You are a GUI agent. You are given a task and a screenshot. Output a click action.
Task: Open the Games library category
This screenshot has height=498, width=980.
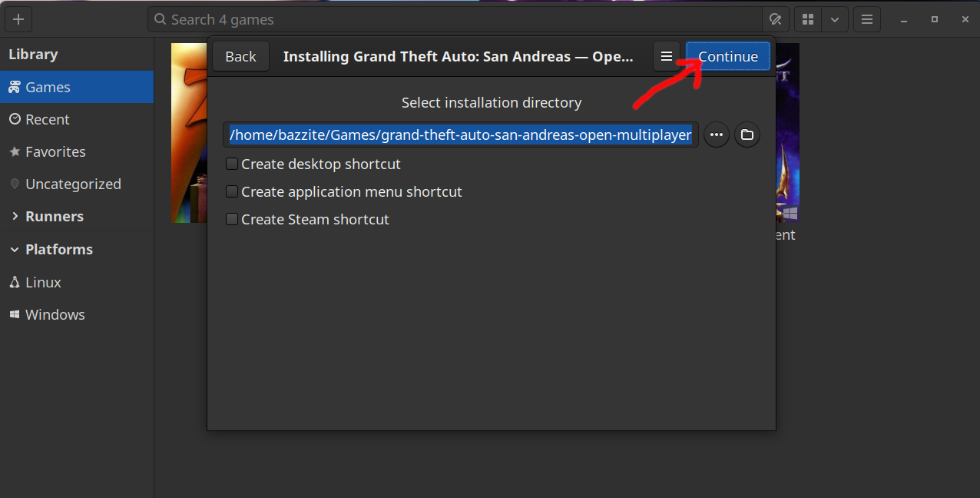[x=77, y=87]
